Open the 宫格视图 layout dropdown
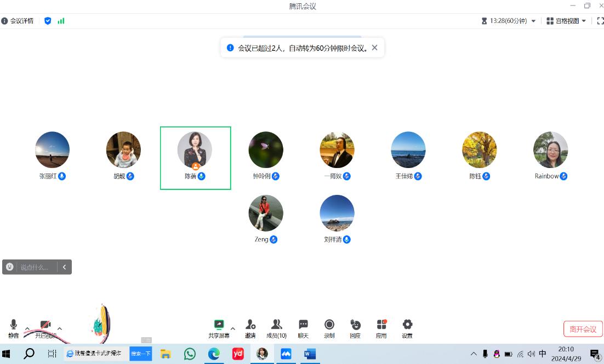The image size is (604, 364). pos(566,21)
